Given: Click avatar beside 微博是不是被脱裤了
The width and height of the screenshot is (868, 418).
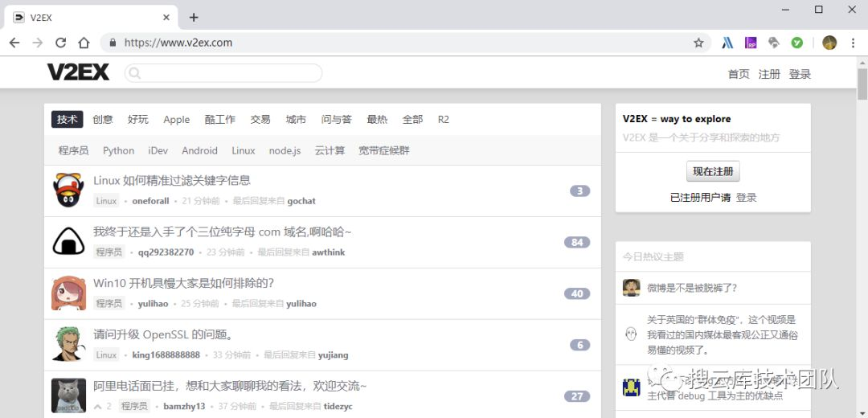Looking at the screenshot, I should click(632, 287).
